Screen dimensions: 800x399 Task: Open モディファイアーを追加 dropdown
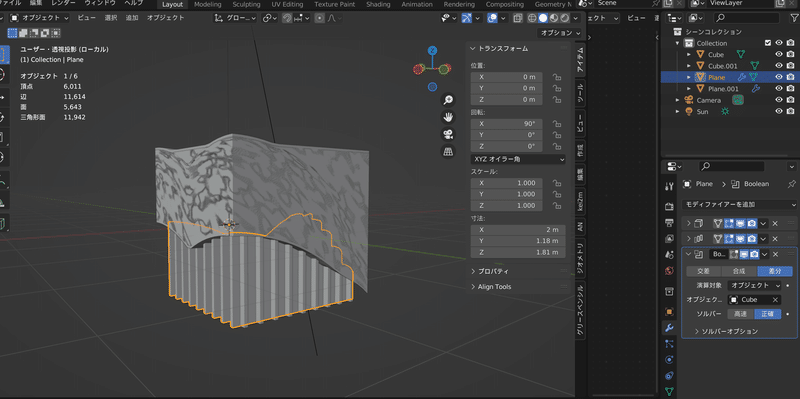pyautogui.click(x=739, y=205)
